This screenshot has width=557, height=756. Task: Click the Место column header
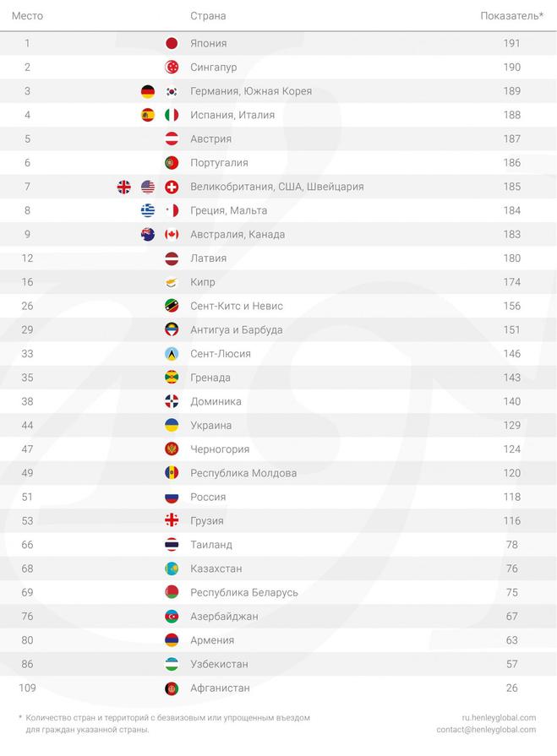point(28,16)
